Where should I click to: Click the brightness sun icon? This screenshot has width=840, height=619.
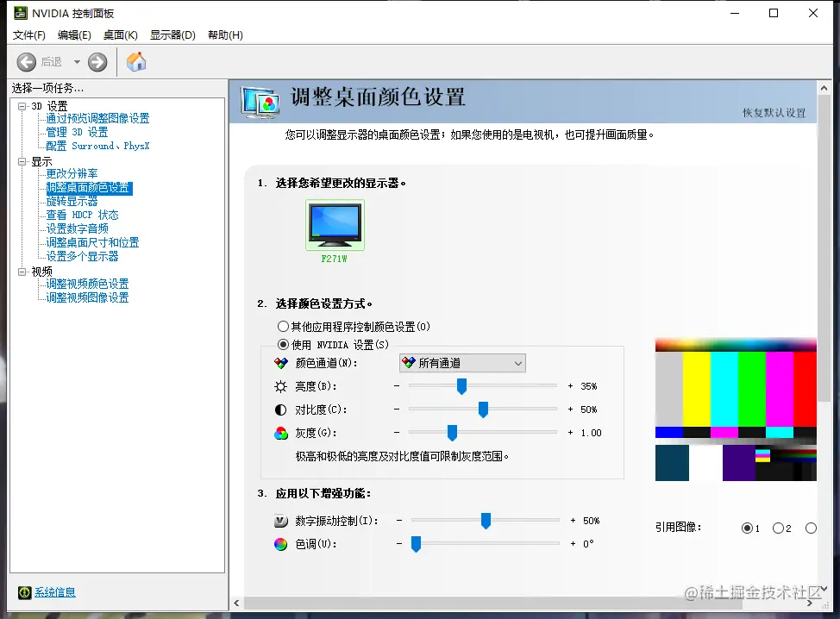pyautogui.click(x=280, y=386)
